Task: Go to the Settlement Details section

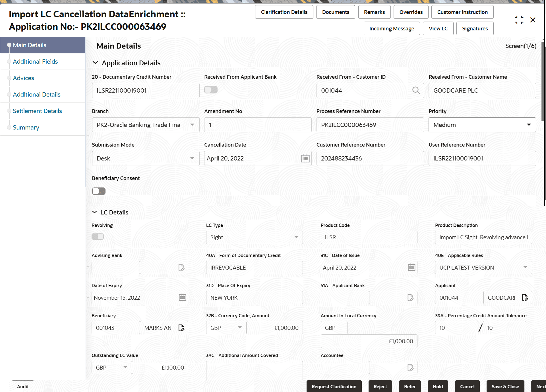Action: coord(37,111)
